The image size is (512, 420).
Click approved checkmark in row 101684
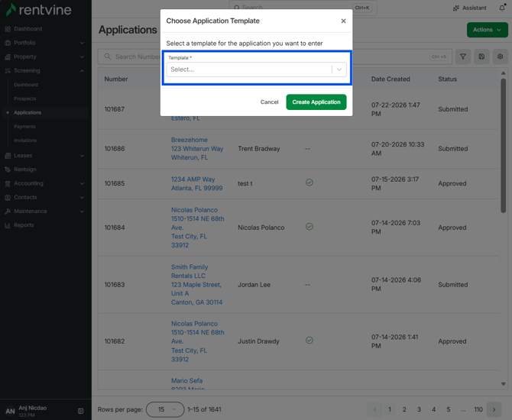pyautogui.click(x=309, y=227)
